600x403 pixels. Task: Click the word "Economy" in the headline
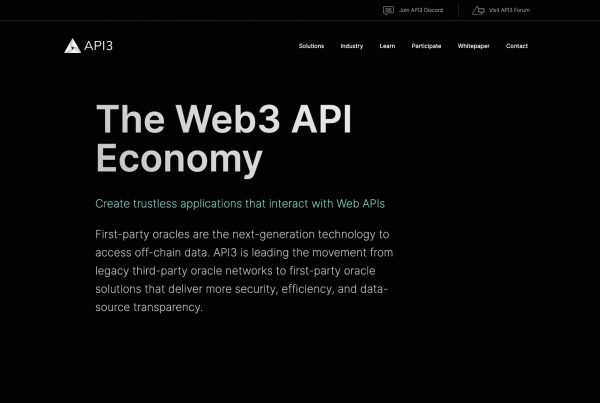point(179,159)
